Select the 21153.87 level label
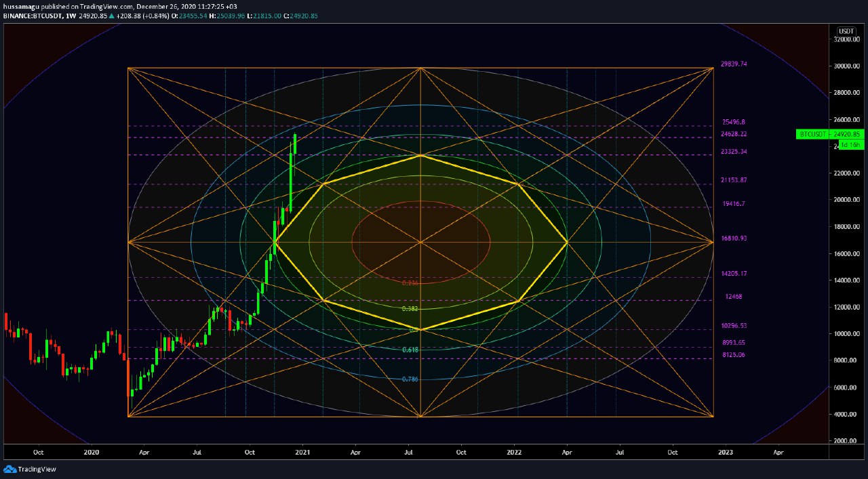The width and height of the screenshot is (868, 479). 734,180
